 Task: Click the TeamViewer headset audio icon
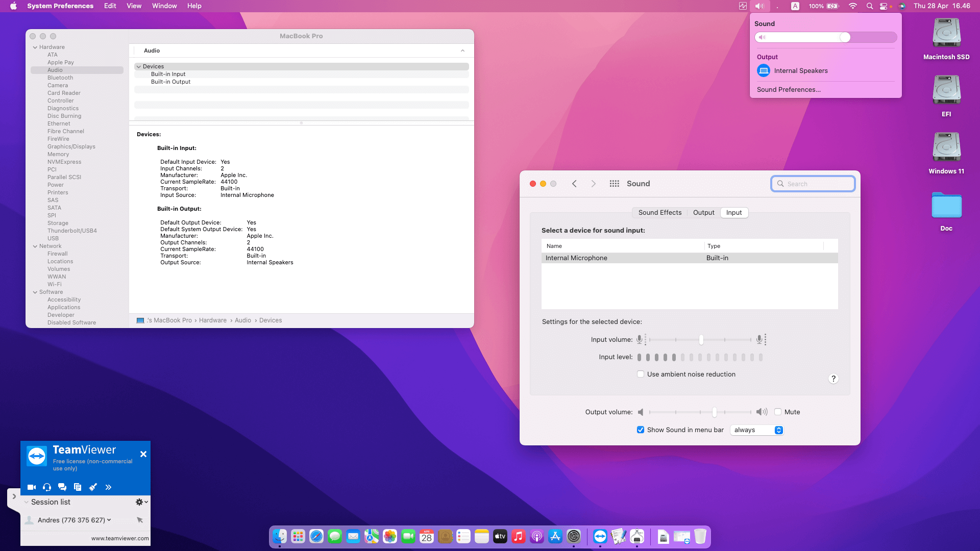tap(47, 487)
